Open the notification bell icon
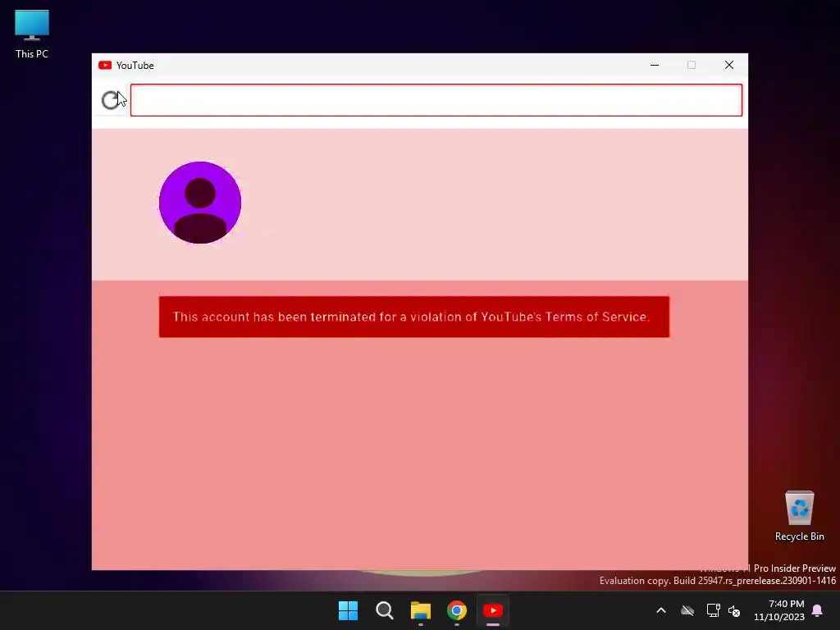The image size is (840, 630). tap(818, 610)
